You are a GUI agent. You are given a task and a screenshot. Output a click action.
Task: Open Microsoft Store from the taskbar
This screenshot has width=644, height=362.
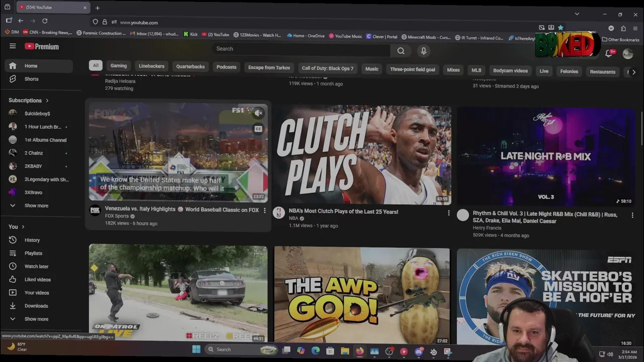point(330,350)
